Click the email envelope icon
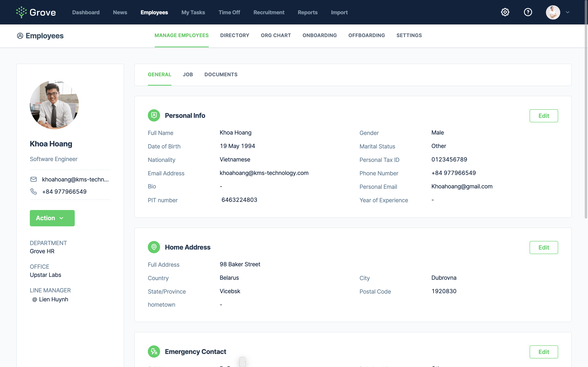Screen dimensions: 588x367 33,179
